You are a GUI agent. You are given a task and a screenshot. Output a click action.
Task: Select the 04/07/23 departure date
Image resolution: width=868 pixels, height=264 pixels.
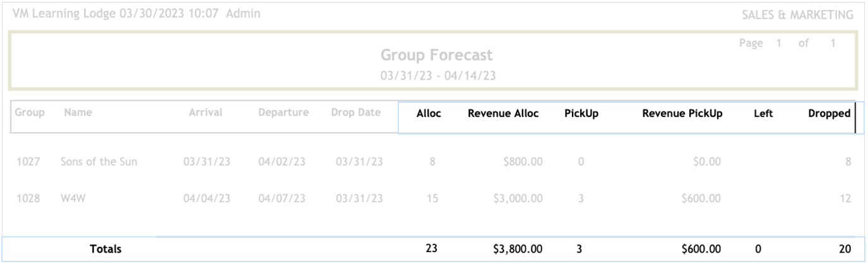click(282, 199)
